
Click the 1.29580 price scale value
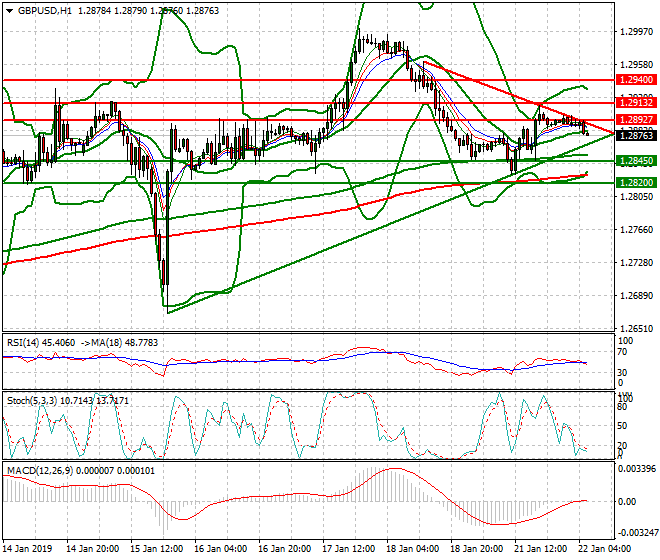pyautogui.click(x=637, y=65)
